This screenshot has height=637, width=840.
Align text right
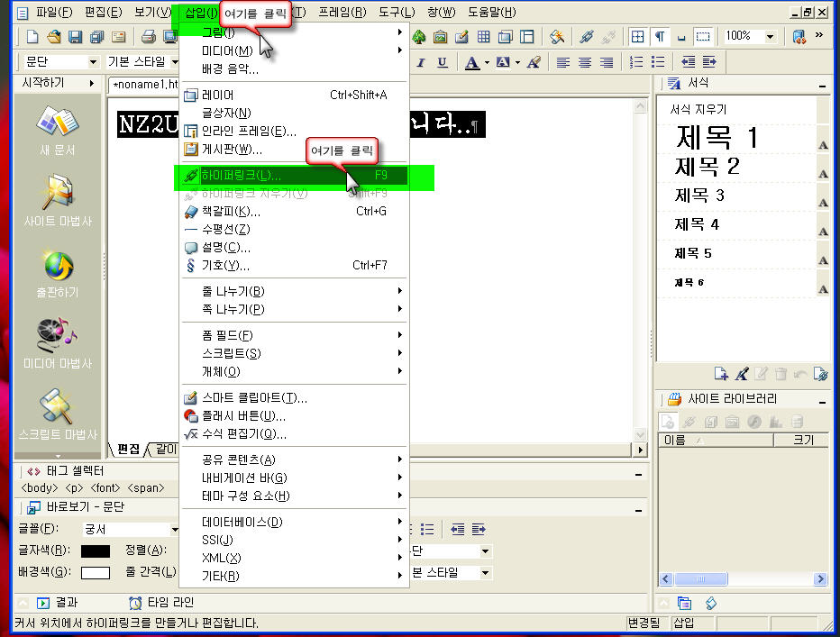point(607,62)
